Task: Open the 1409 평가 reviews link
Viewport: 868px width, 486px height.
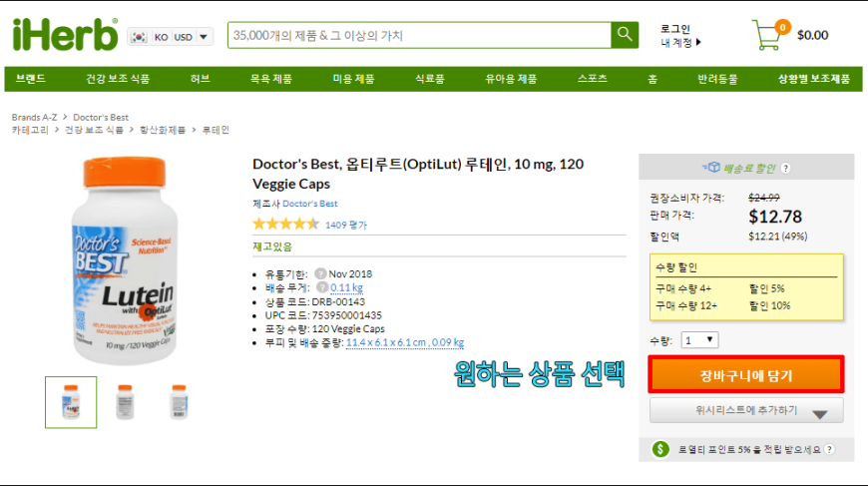Action: [x=346, y=225]
